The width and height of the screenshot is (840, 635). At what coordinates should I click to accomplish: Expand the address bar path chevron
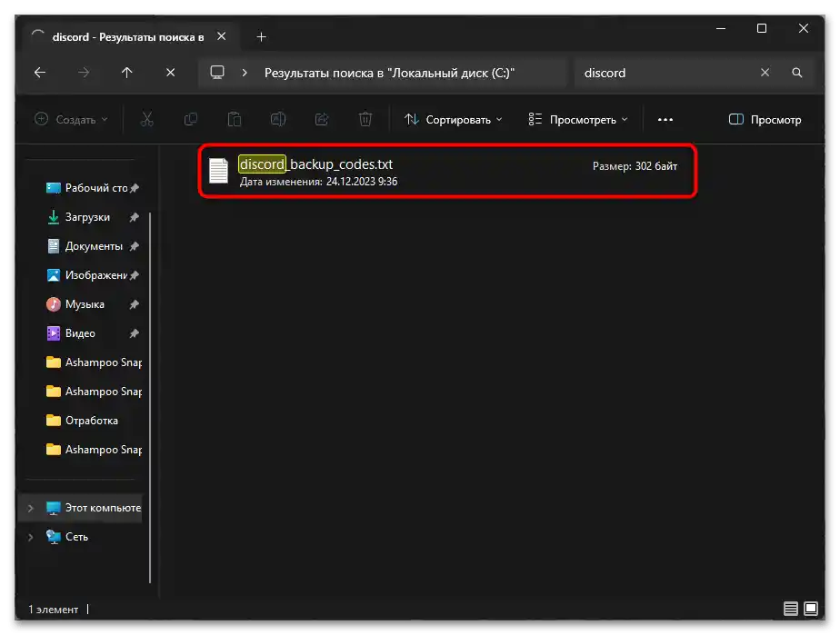pyautogui.click(x=245, y=73)
